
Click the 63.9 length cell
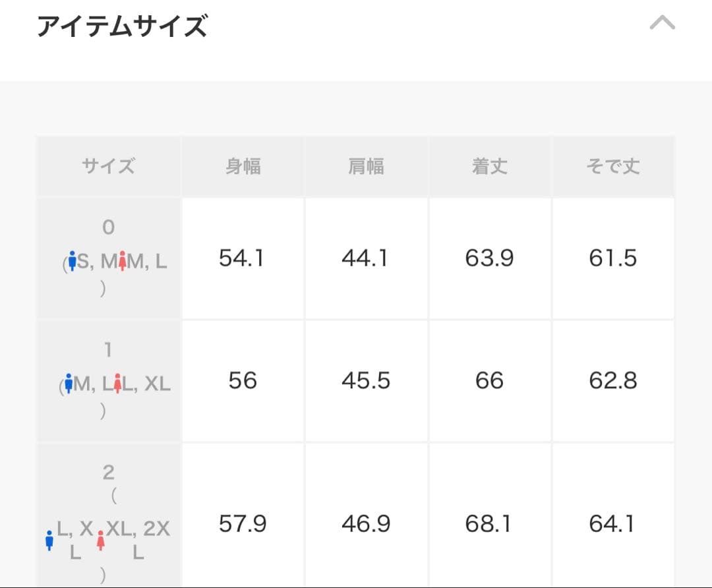pos(489,258)
